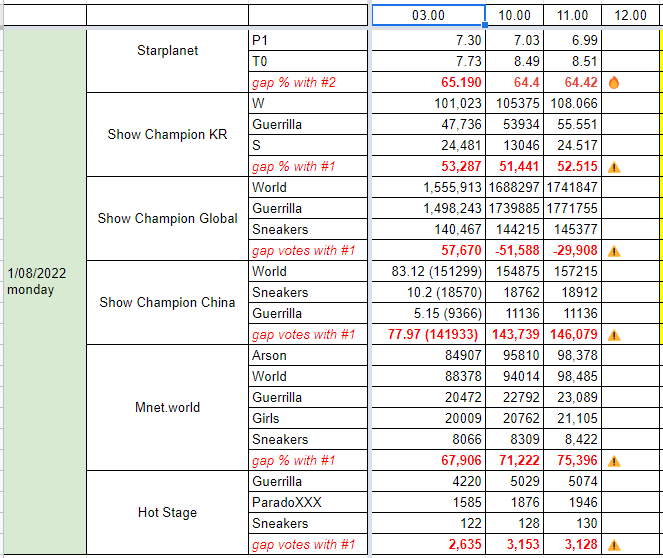The width and height of the screenshot is (663, 558).
Task: Select the 12.00 column header cell
Action: tap(630, 15)
